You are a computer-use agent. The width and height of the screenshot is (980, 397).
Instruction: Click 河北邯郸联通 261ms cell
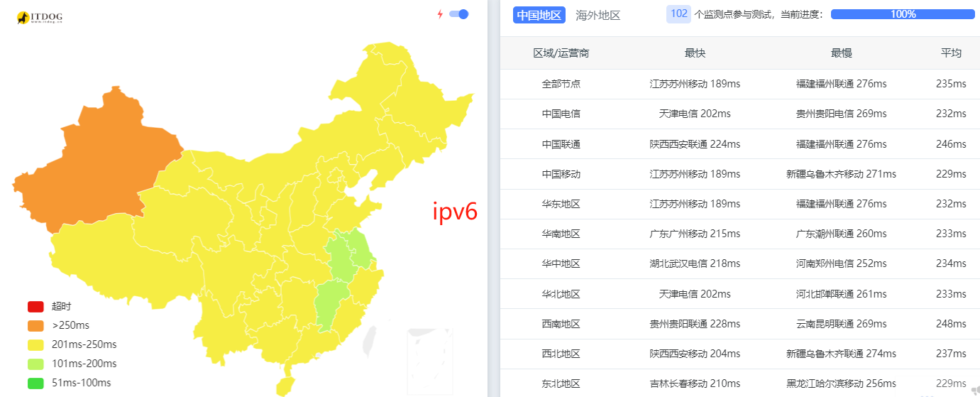841,294
